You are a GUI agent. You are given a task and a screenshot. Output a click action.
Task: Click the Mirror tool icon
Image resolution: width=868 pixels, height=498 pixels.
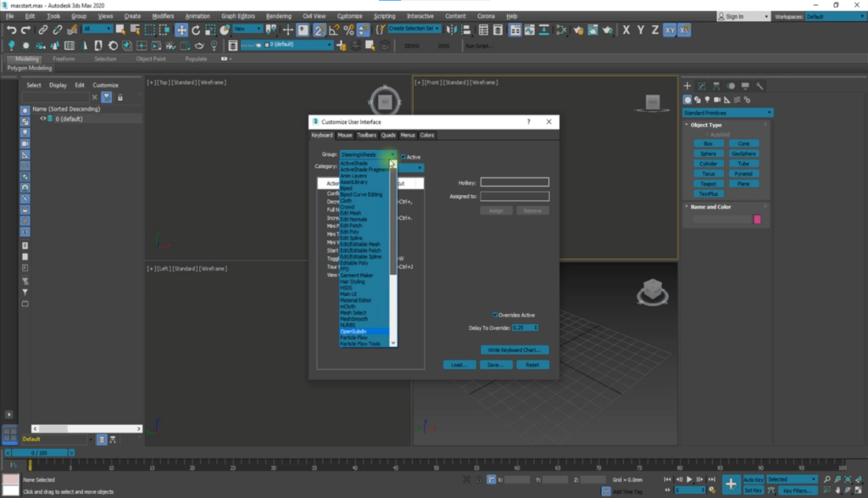pyautogui.click(x=451, y=30)
